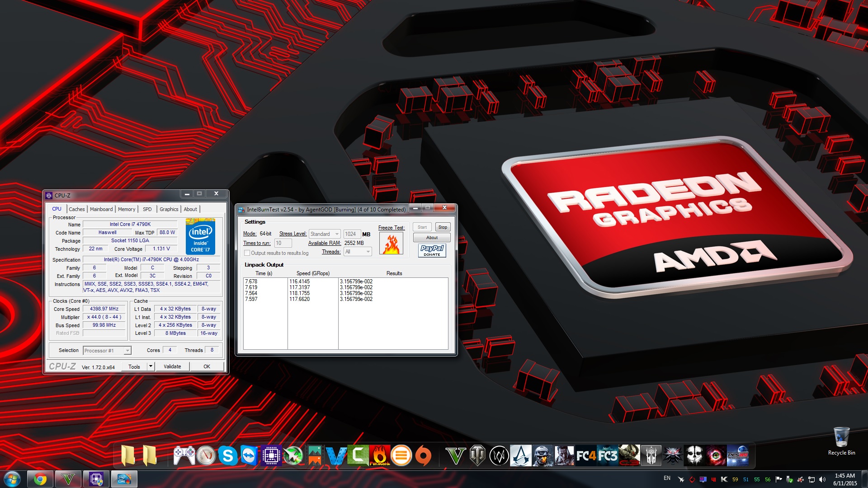Open TeamViewer dock icon
Viewport: 868px width, 488px height.
(x=250, y=455)
